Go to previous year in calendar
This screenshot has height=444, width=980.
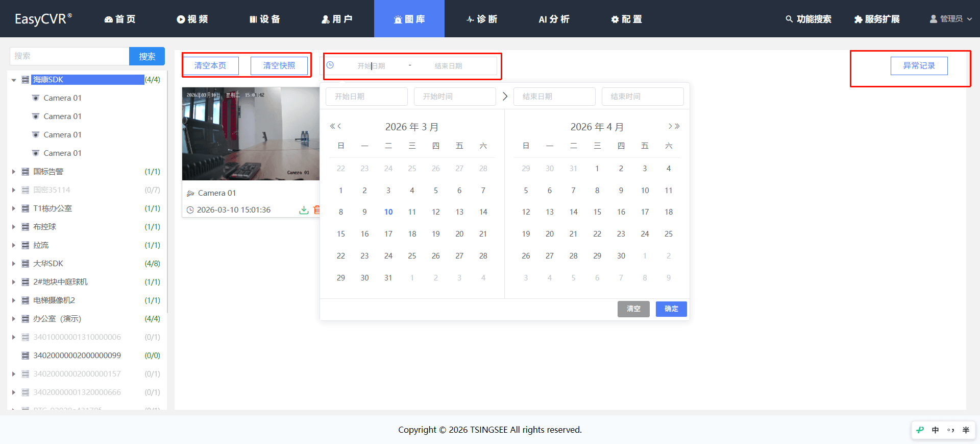(x=332, y=126)
